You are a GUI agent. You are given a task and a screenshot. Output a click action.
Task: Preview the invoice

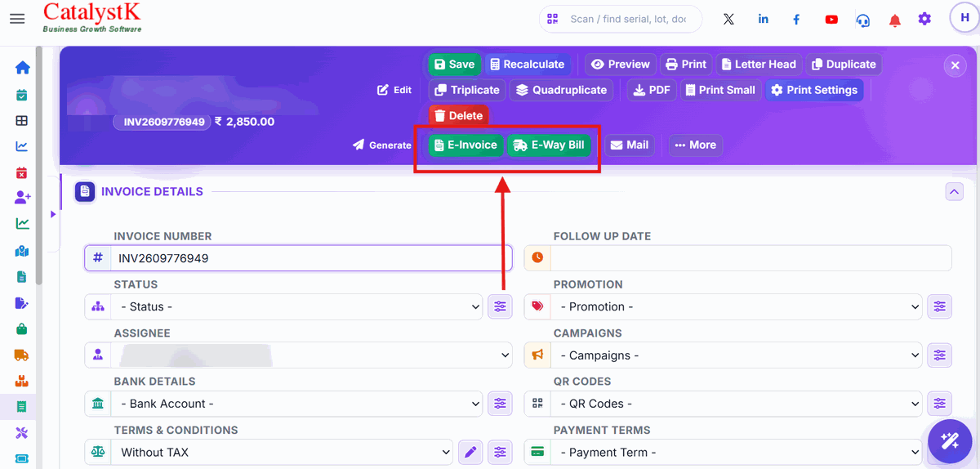coord(621,65)
